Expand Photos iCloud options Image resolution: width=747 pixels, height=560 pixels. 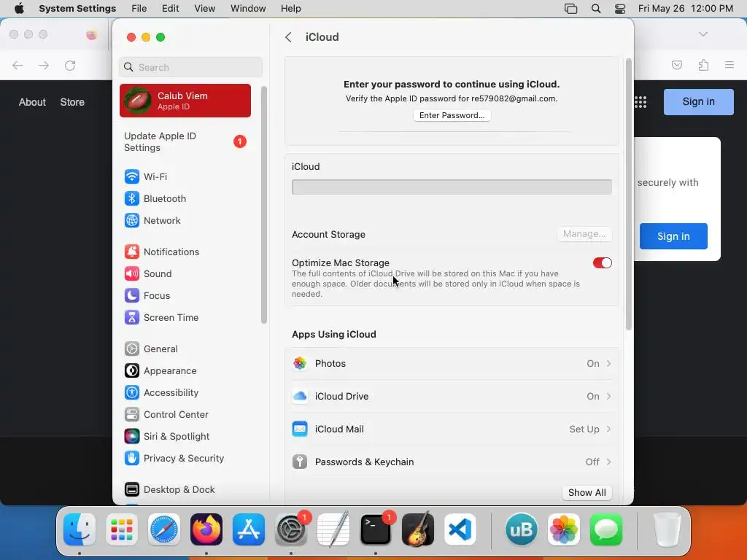(x=452, y=363)
